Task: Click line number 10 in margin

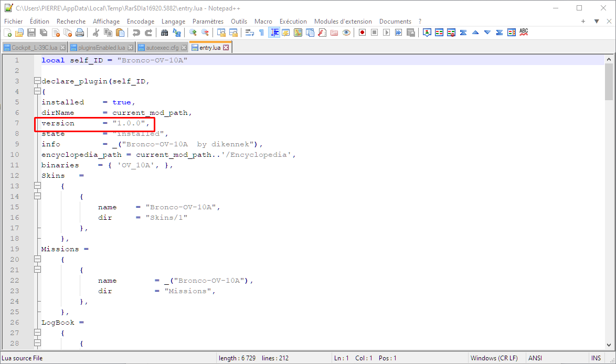Action: pos(15,154)
